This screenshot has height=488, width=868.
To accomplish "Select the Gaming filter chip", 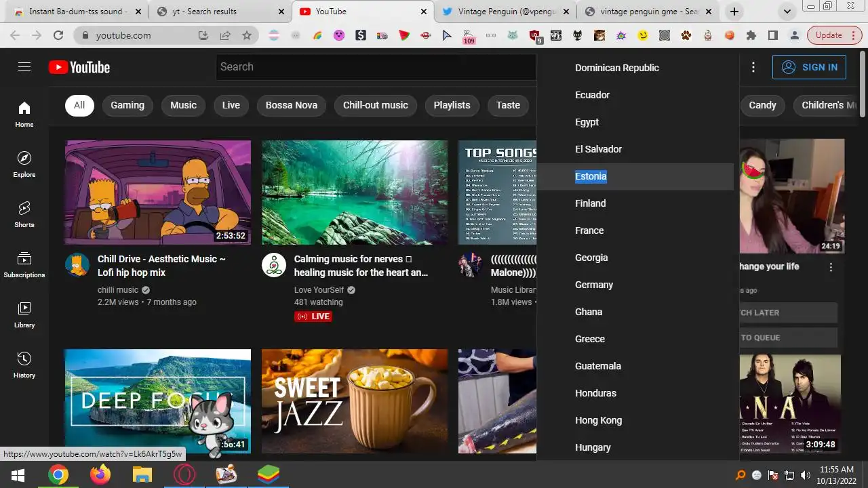I will (x=127, y=105).
